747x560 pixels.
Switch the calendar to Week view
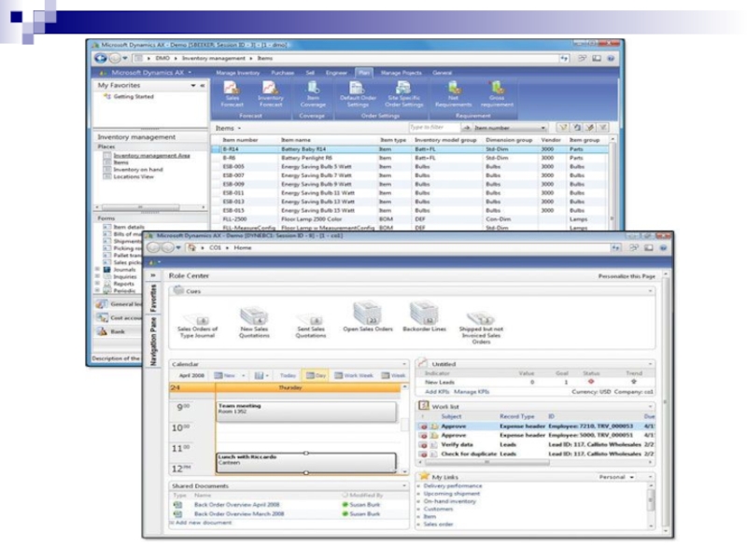pyautogui.click(x=393, y=376)
